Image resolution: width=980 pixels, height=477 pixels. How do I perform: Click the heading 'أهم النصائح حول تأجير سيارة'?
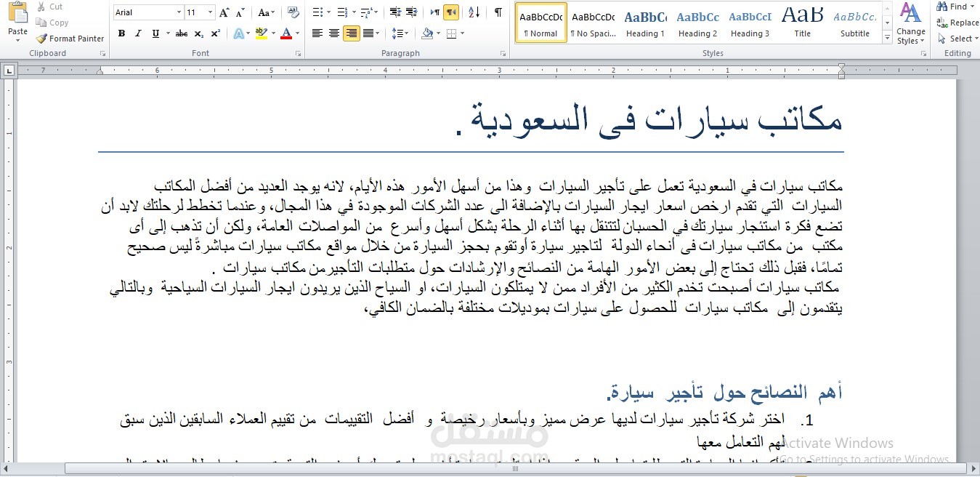point(724,393)
